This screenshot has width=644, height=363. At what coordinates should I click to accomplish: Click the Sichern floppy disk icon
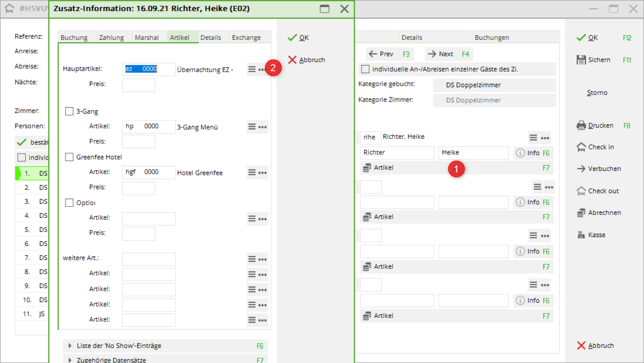tap(581, 60)
